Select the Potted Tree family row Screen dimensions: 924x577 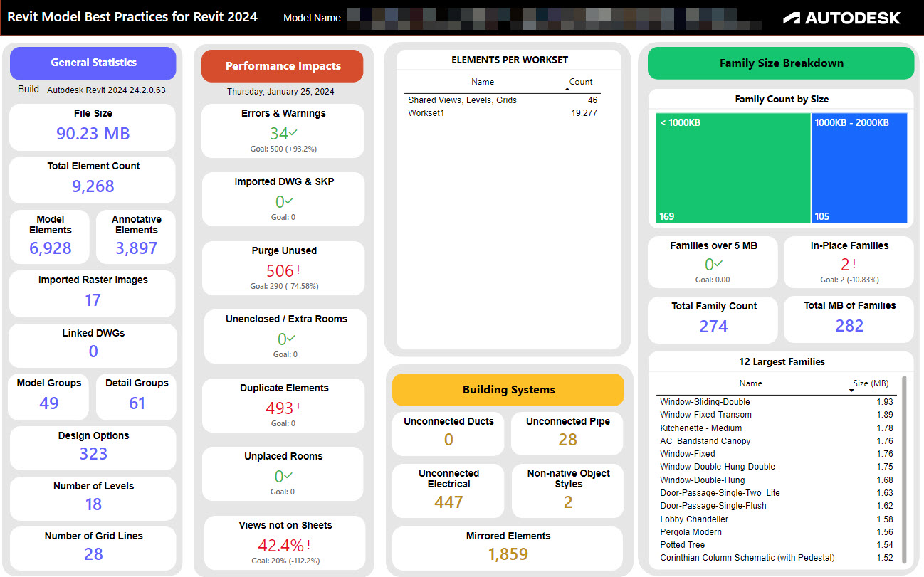click(x=776, y=545)
